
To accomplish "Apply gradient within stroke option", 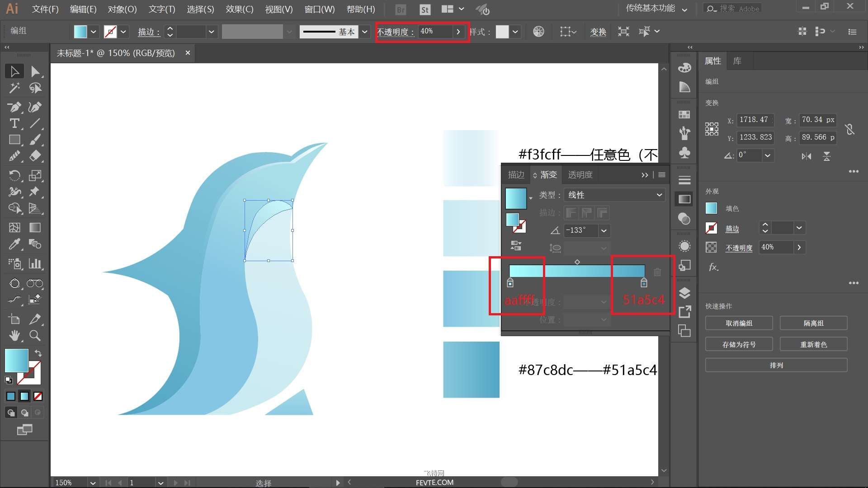I will coord(571,213).
